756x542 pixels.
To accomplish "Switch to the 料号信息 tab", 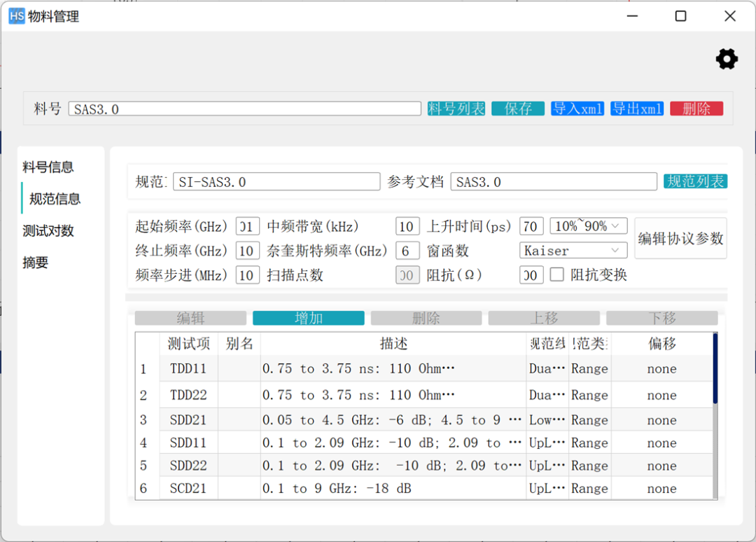I will coord(48,167).
